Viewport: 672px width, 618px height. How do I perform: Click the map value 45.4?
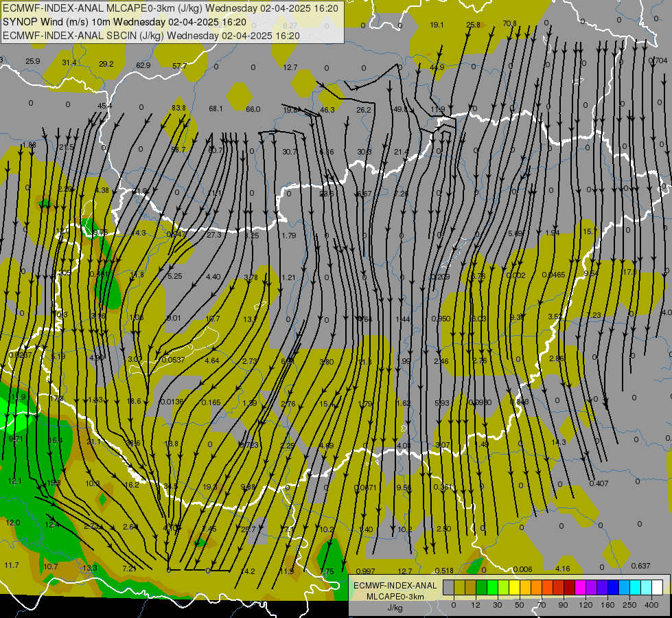point(104,106)
